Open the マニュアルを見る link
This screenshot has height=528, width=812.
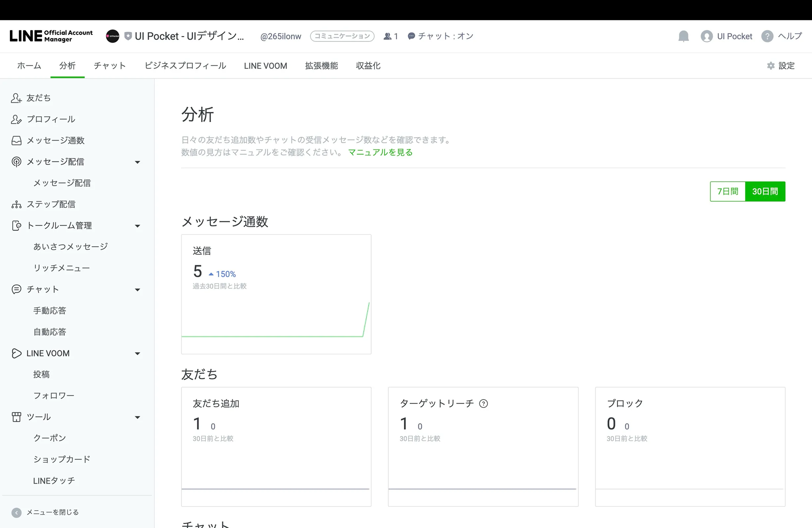pos(380,152)
